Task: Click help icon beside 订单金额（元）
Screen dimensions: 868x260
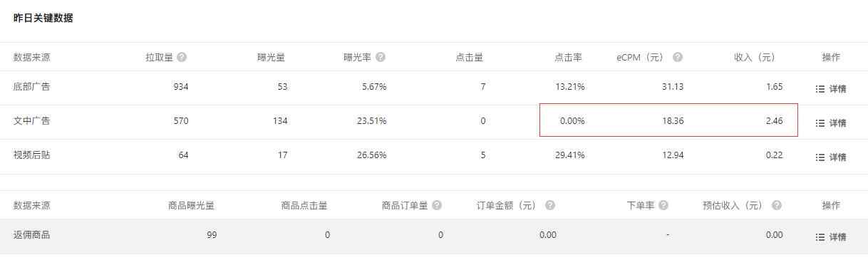Action: pyautogui.click(x=550, y=205)
